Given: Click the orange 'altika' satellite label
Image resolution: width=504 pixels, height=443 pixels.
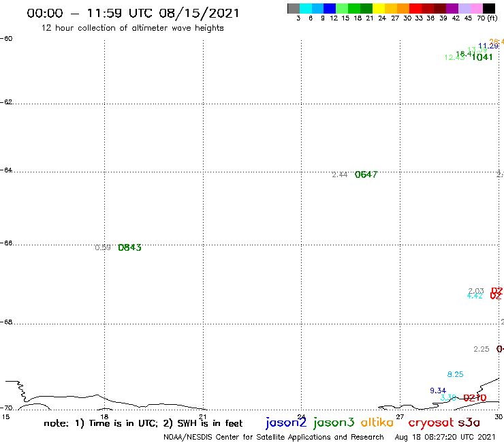Looking at the screenshot, I should point(377,423).
